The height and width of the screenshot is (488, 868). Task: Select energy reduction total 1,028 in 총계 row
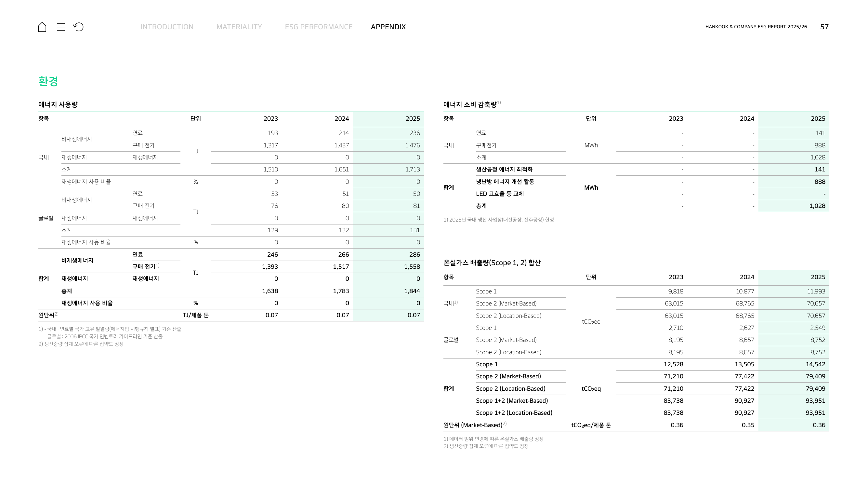tap(817, 206)
